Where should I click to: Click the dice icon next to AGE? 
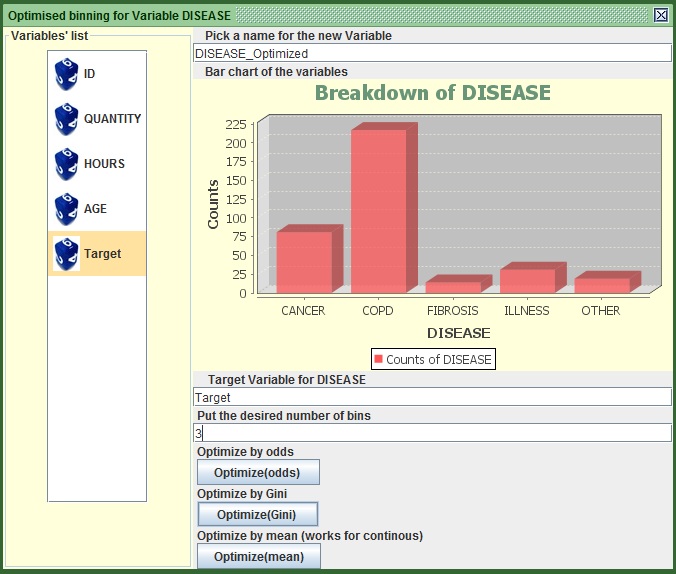66,209
